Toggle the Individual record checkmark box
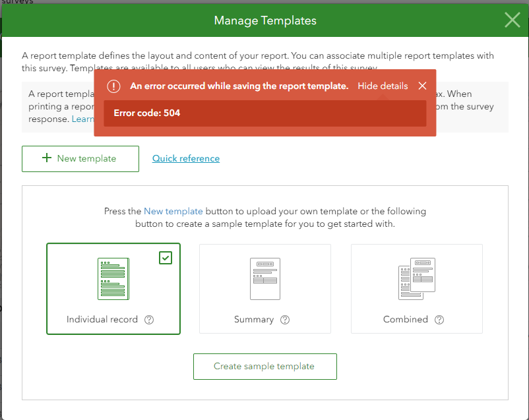Image resolution: width=529 pixels, height=420 pixels. 166,258
